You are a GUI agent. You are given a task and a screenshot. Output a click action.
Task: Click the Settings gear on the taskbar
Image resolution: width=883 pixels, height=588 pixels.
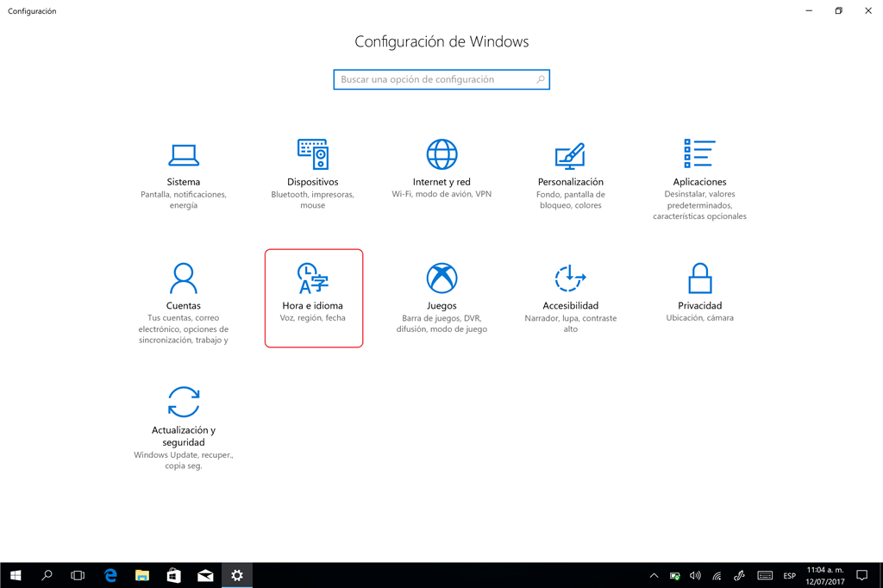pos(237,575)
